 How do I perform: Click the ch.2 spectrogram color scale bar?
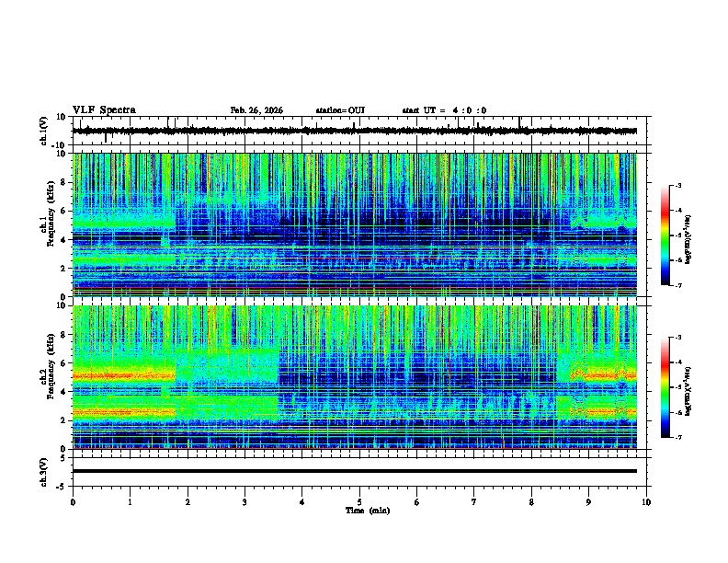tap(665, 387)
